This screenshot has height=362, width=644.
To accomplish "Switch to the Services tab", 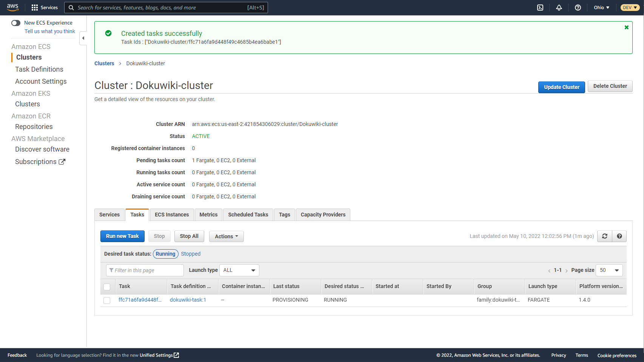I will point(109,215).
